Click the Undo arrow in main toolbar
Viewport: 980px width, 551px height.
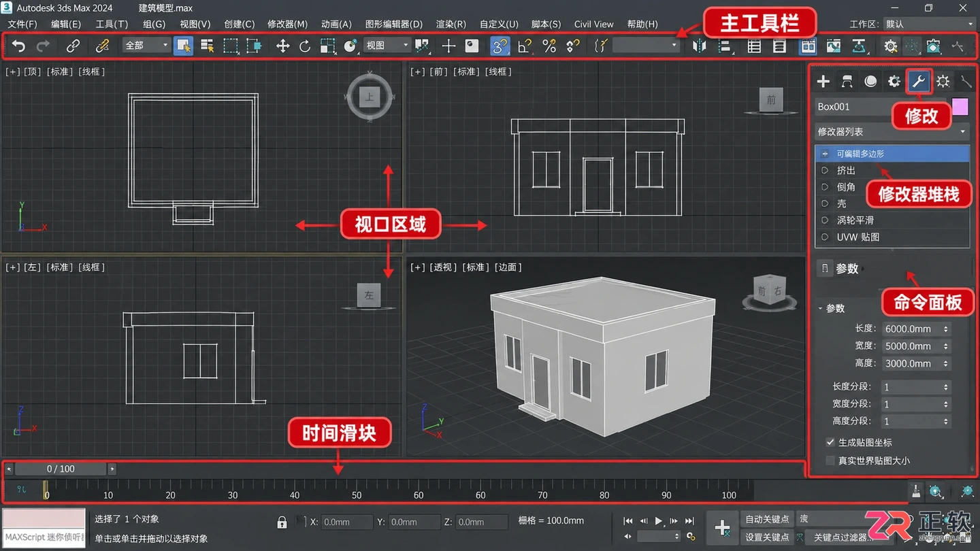click(19, 46)
